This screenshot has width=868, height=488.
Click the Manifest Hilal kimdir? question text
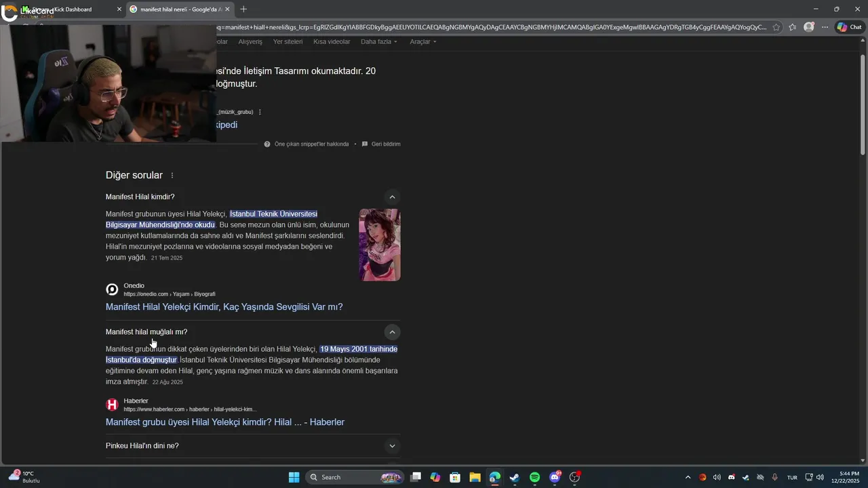[140, 197]
